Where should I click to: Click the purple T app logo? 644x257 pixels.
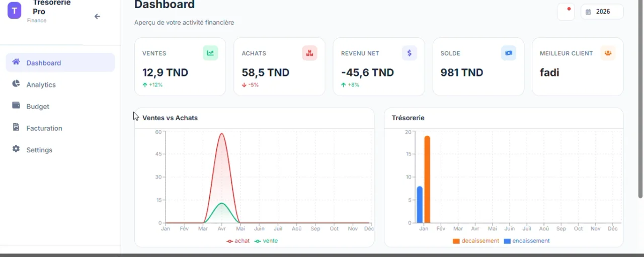[14, 11]
